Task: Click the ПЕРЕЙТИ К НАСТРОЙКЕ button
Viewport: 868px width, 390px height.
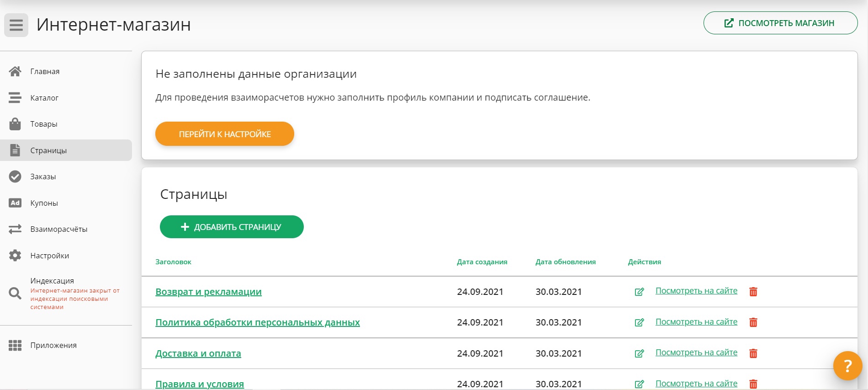Action: (x=225, y=134)
